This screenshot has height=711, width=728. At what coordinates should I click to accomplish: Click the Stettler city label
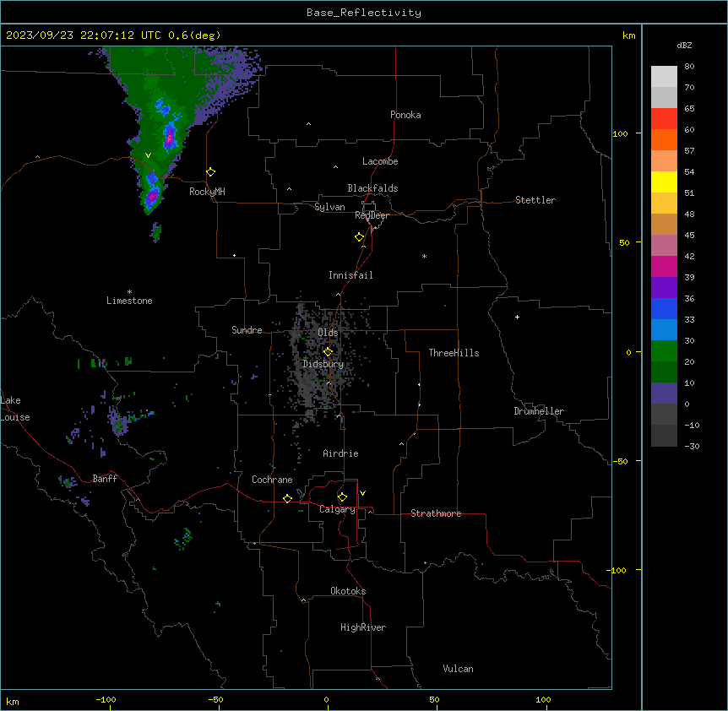point(535,200)
